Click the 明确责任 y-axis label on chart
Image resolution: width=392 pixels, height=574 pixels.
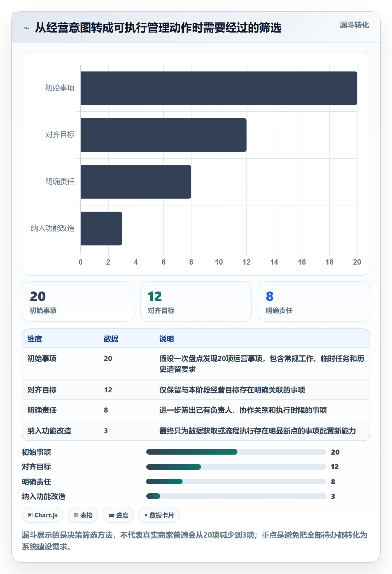coord(60,182)
